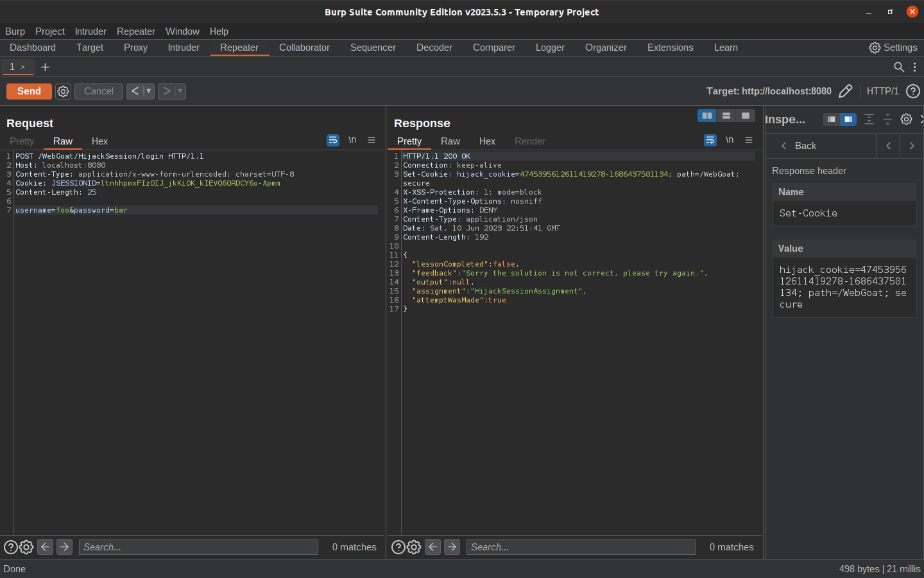Go to next request in history
This screenshot has width=924, height=578.
tap(167, 91)
